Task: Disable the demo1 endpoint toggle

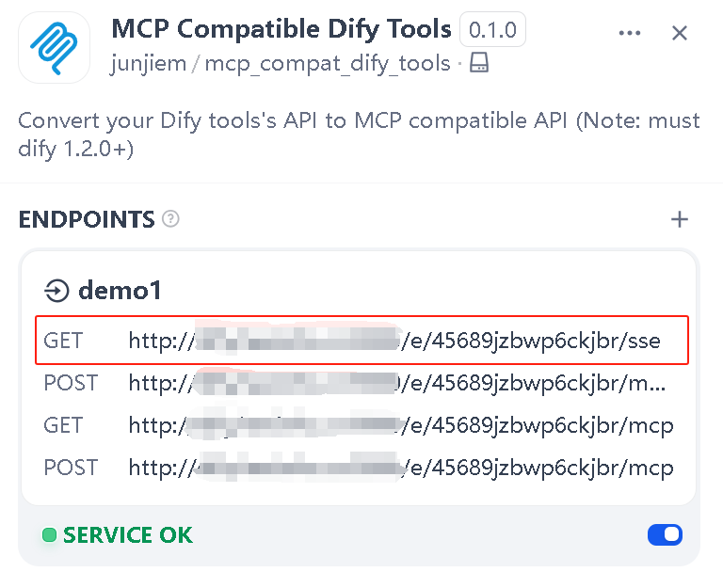Action: click(665, 535)
